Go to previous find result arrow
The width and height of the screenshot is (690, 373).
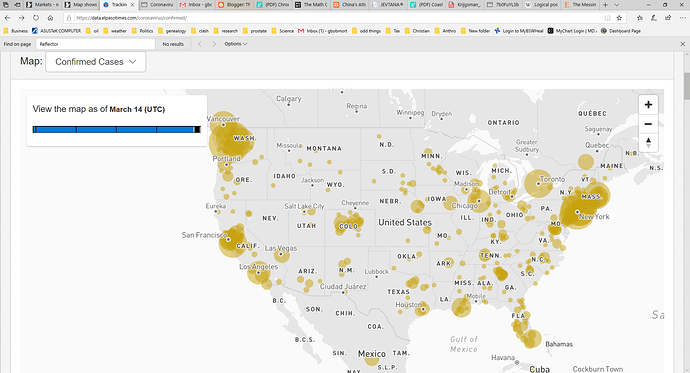(200, 44)
